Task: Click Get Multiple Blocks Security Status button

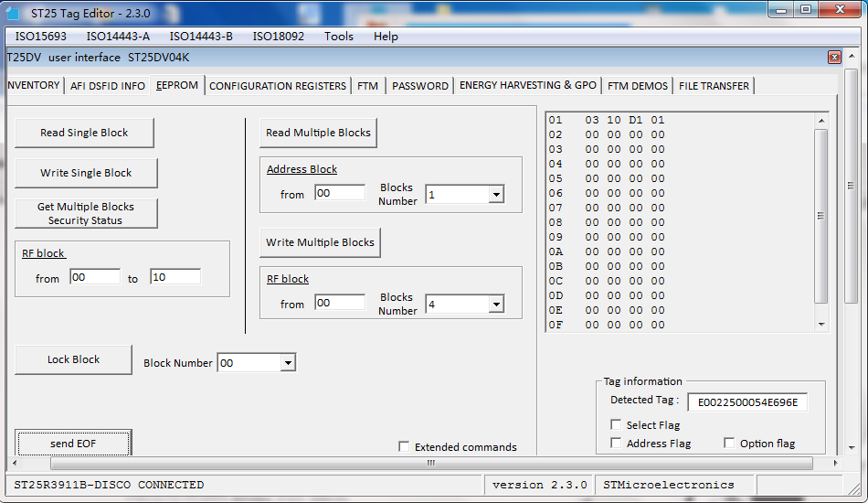Action: [86, 213]
